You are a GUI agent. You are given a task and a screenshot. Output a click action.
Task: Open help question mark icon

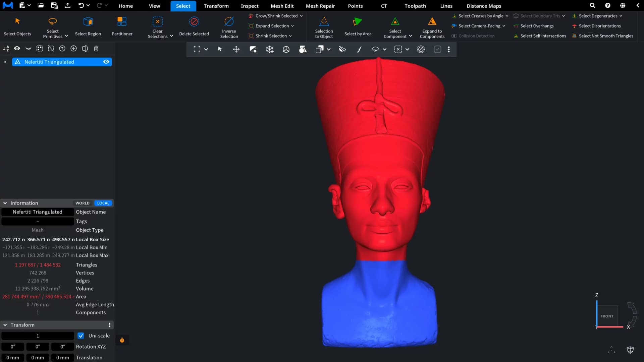point(607,5)
